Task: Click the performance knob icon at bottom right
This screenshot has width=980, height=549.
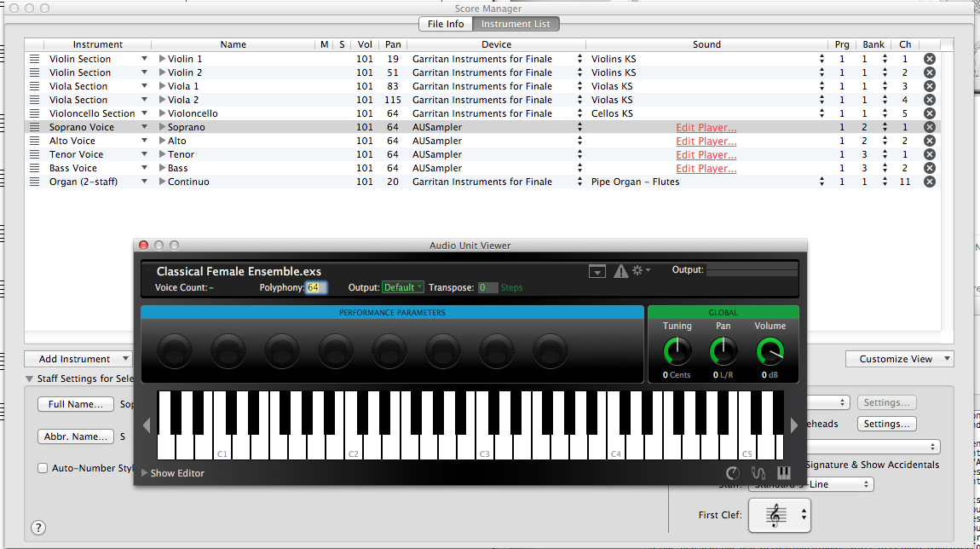Action: pyautogui.click(x=733, y=472)
